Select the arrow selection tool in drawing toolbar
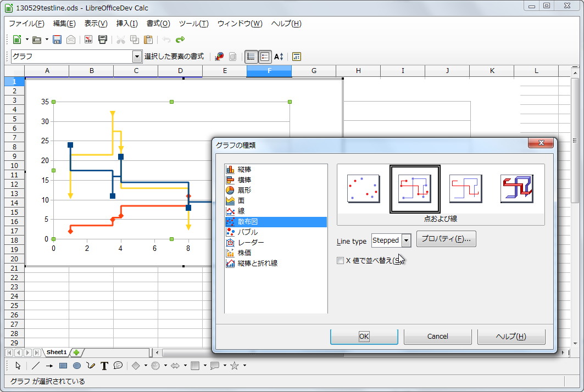 [18, 366]
